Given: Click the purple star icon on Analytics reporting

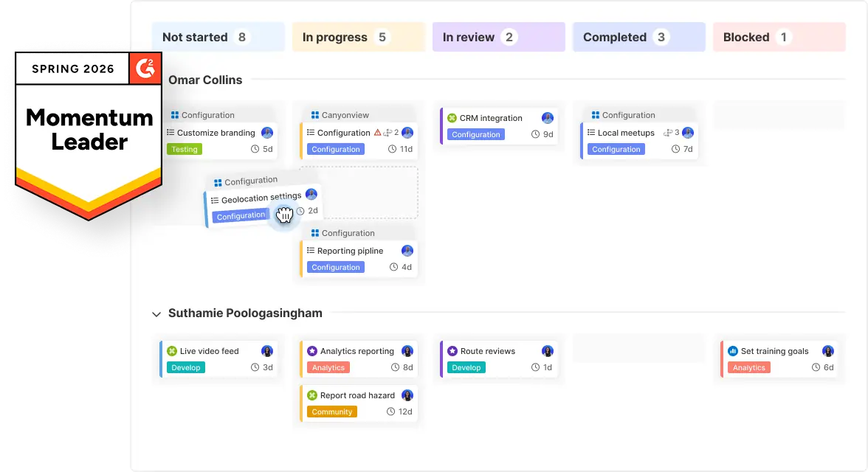Looking at the screenshot, I should 312,351.
